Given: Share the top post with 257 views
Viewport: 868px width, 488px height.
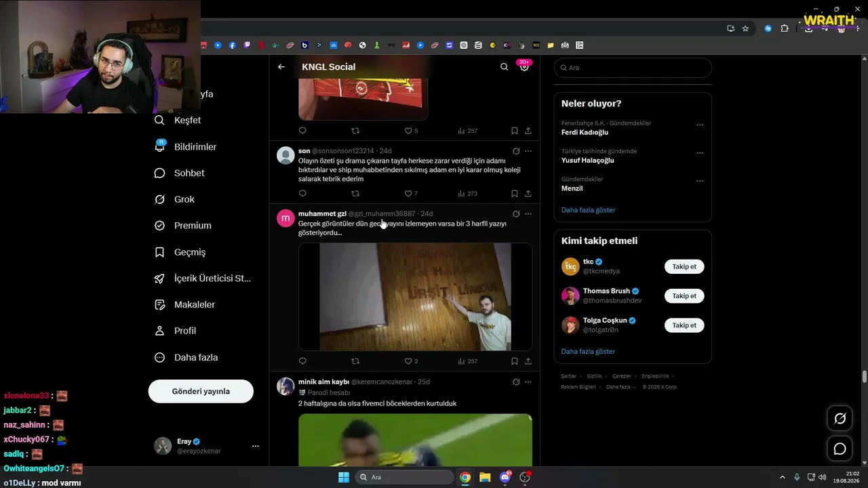Looking at the screenshot, I should (528, 131).
